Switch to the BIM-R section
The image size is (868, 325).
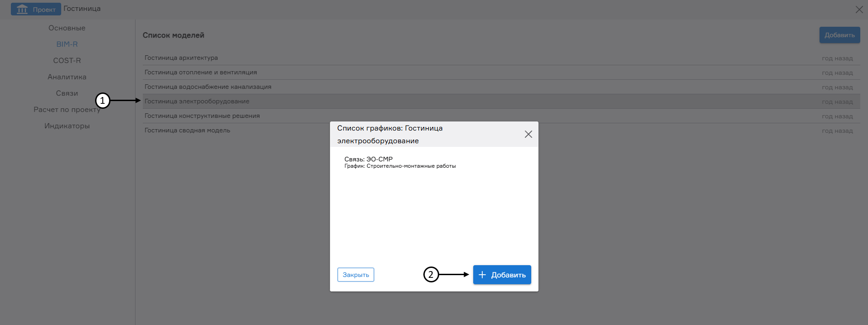coord(67,44)
